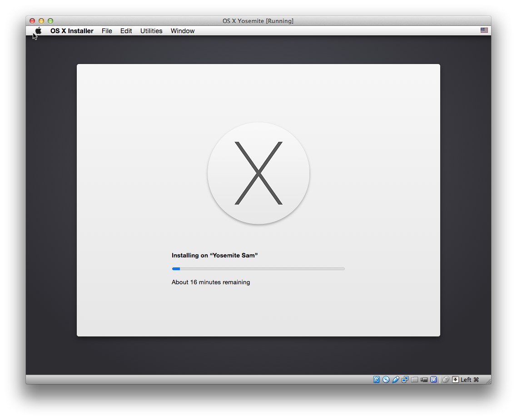Image resolution: width=517 pixels, height=420 pixels.
Task: Click the 'Left ⌘' host key label
Action: click(x=470, y=380)
